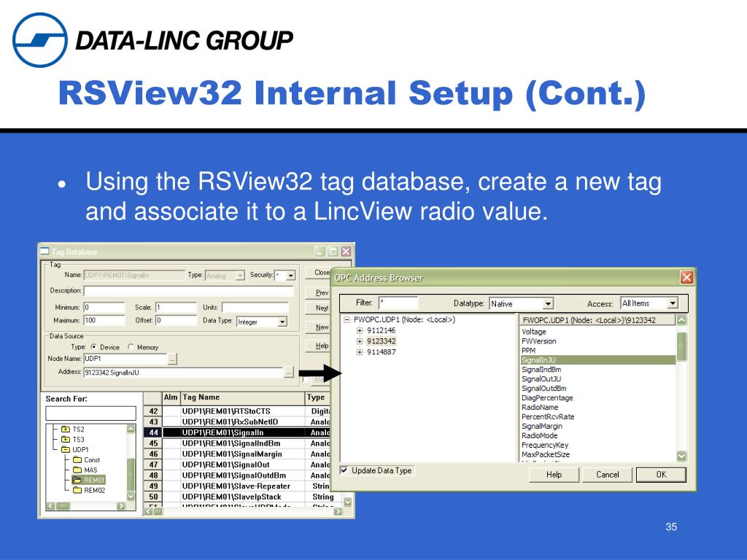Screen dimensions: 747x560
Task: Click the Scale value field
Action: pyautogui.click(x=176, y=308)
